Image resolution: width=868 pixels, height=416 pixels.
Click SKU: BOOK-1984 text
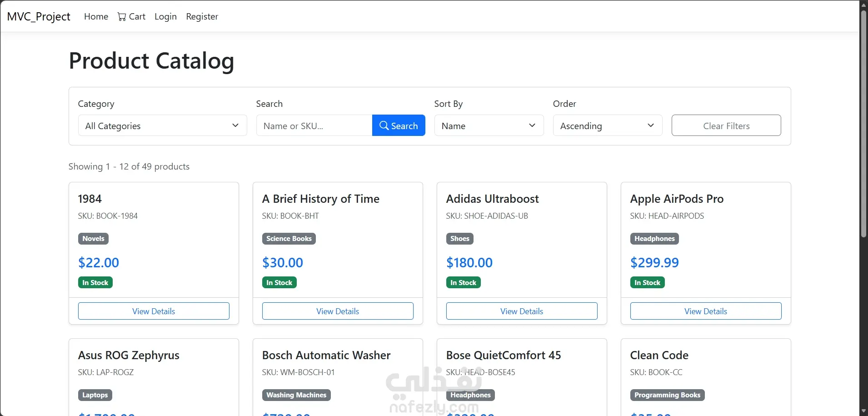108,216
